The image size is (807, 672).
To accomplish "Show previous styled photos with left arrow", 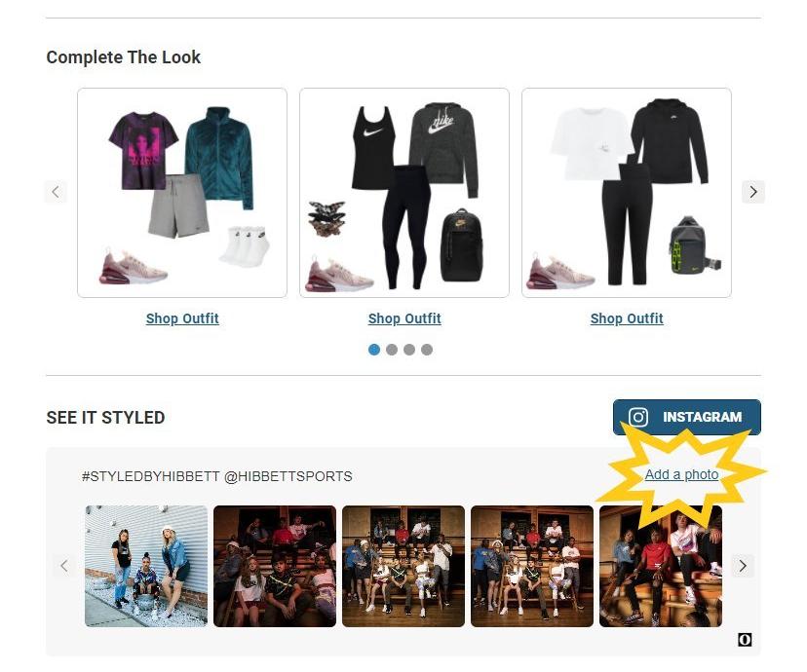I will (x=63, y=566).
